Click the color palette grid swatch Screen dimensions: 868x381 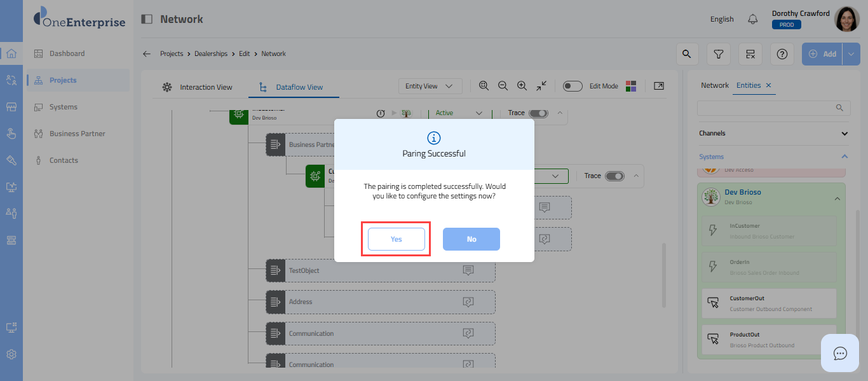(x=631, y=87)
